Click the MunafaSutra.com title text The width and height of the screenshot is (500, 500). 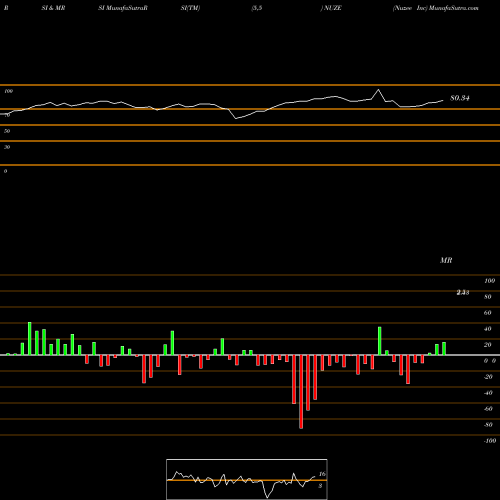454,8
